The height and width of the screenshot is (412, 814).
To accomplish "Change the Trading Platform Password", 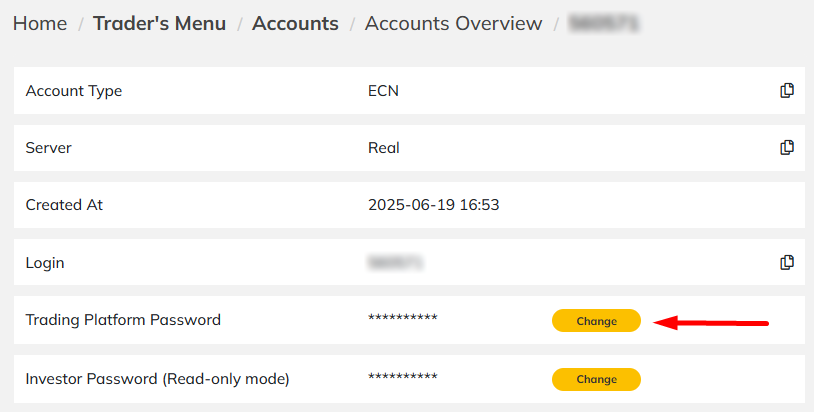I will (x=596, y=321).
